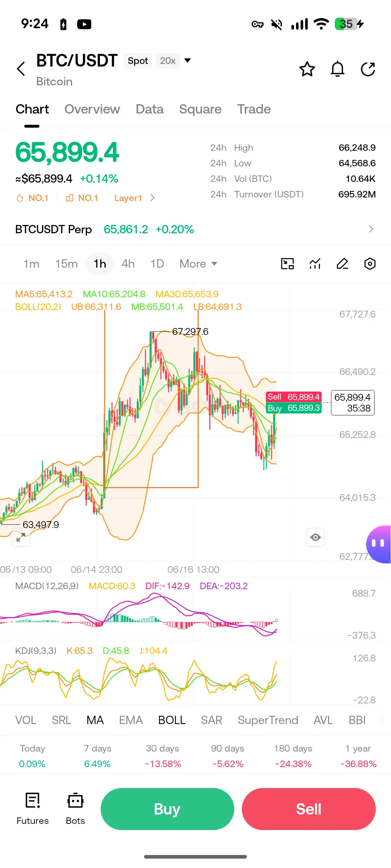Open BTCUSDT Perp price row

click(x=195, y=229)
